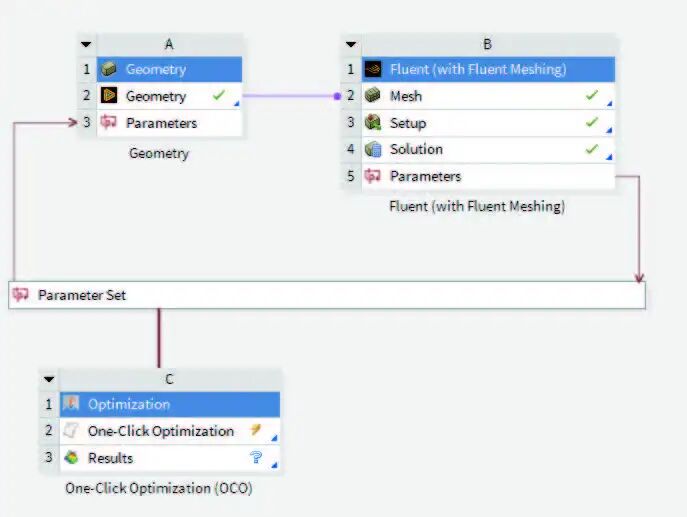This screenshot has height=517, width=687.
Task: Click the Mesh cell icon in system B
Action: coord(373,96)
